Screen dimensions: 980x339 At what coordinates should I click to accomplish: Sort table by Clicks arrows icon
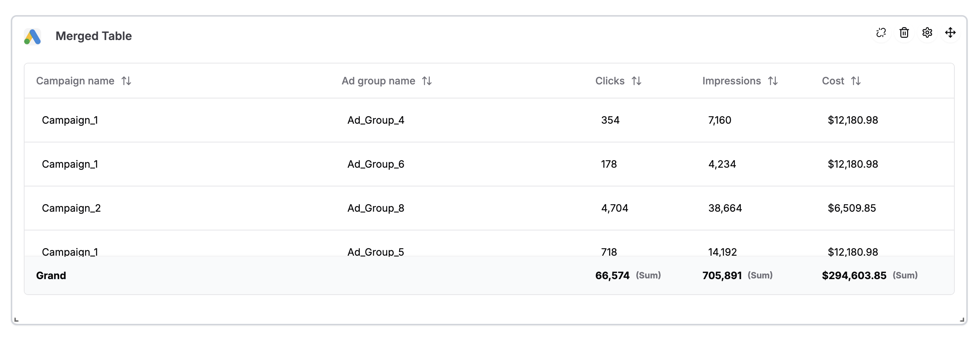tap(636, 81)
